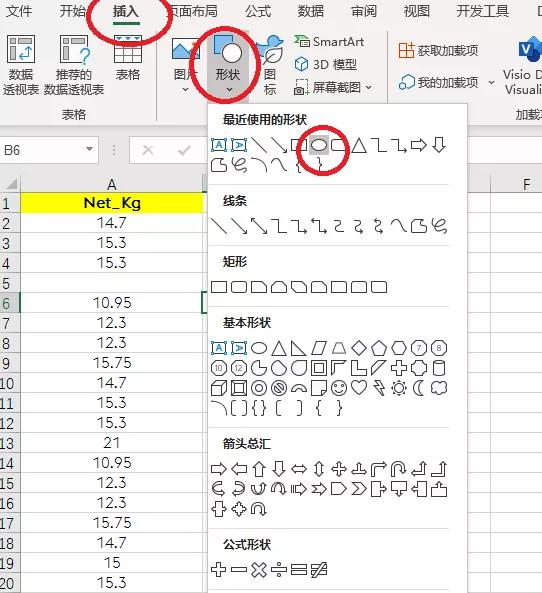The width and height of the screenshot is (542, 593).
Task: Select the cube shape in 基本形状
Action: (219, 388)
